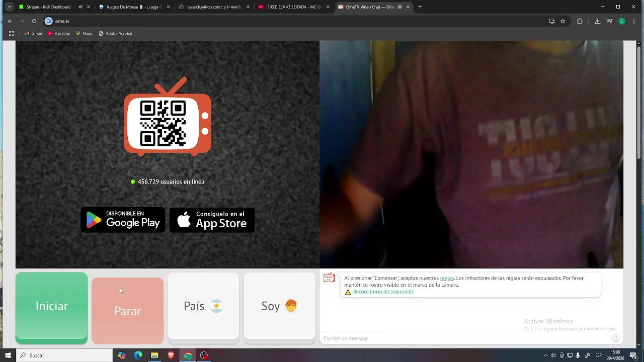Switch to the r.search.yahoo.com tab
This screenshot has height=362, width=644.
[x=214, y=7]
